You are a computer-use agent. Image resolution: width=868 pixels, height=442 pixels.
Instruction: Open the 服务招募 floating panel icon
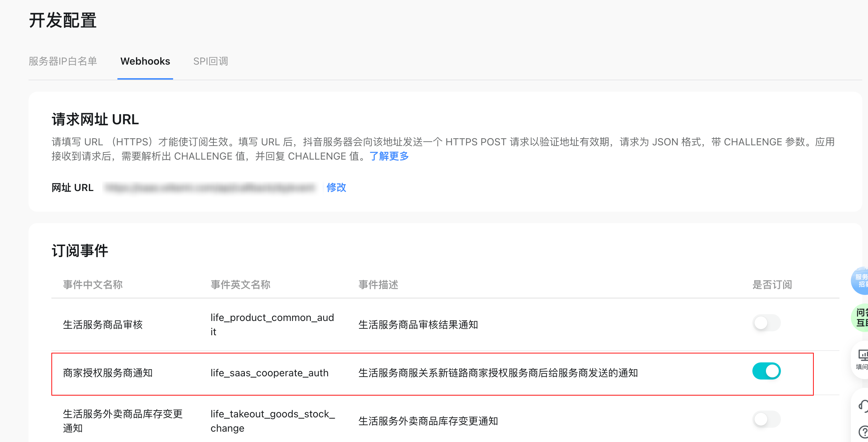(862, 281)
